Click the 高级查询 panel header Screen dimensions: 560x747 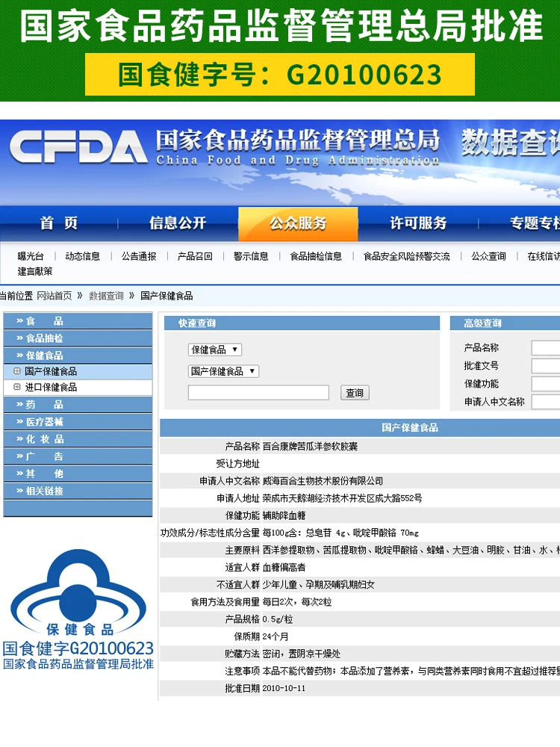(x=505, y=323)
